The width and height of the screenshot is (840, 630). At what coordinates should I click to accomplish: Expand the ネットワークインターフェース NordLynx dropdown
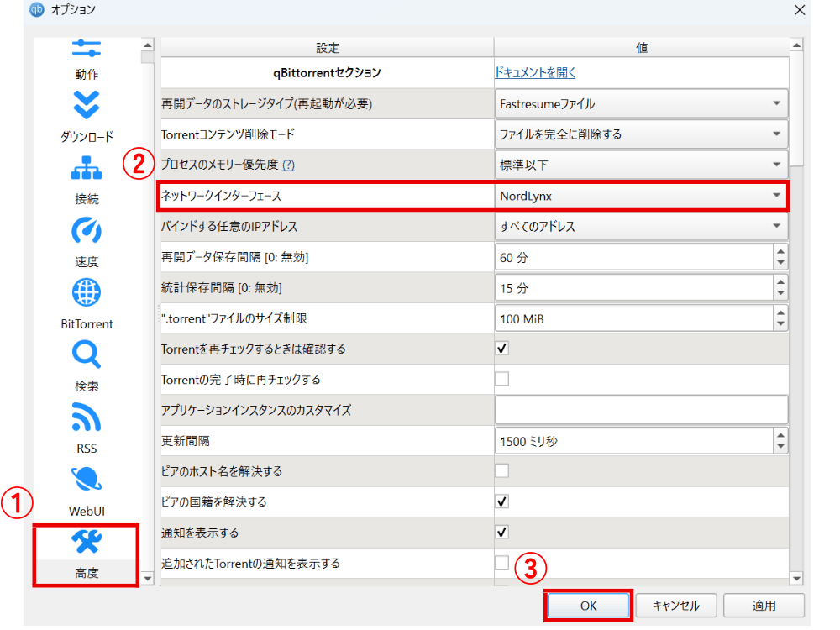click(641, 196)
